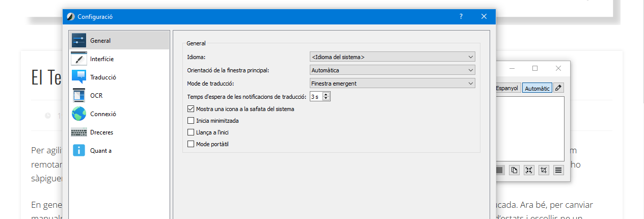Tick the Llança a l'inici checkbox
Viewport: 644px width, 219px height.
(191, 132)
